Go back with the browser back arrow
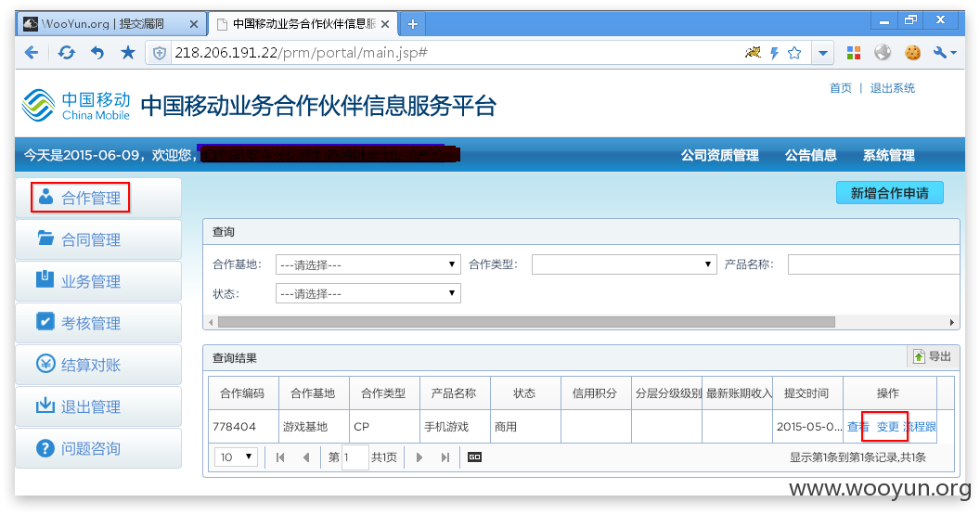 click(x=32, y=53)
